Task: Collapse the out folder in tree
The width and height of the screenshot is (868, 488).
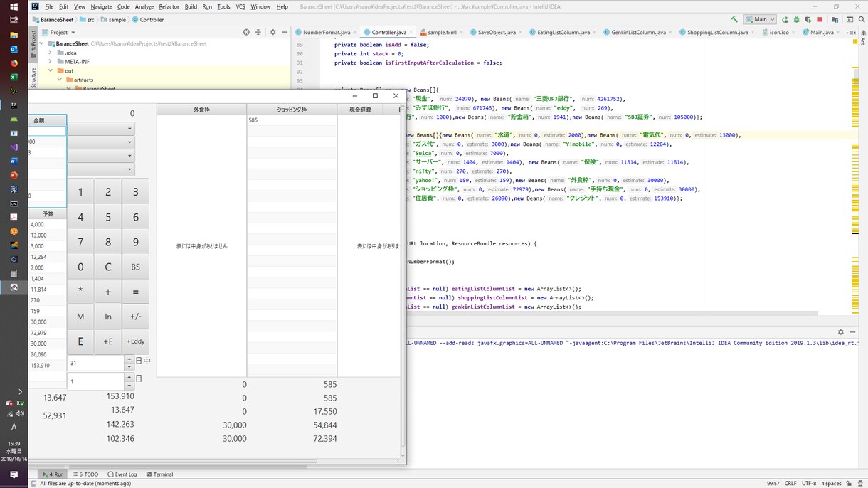Action: (x=50, y=71)
